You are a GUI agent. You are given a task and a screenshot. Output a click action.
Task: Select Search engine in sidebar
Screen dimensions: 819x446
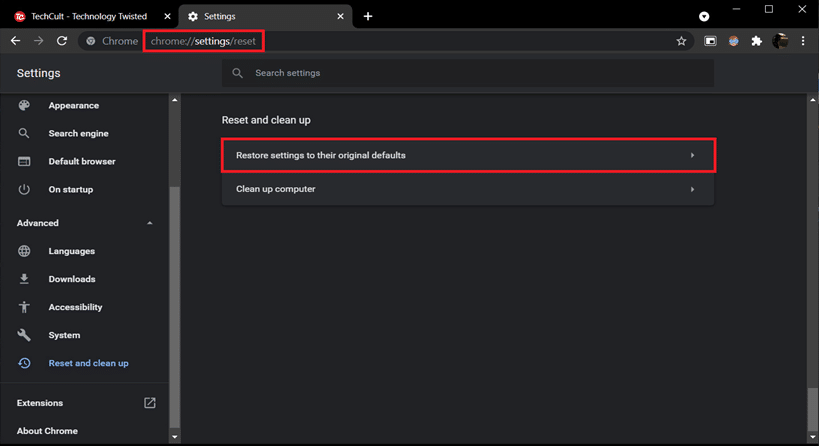pos(78,133)
